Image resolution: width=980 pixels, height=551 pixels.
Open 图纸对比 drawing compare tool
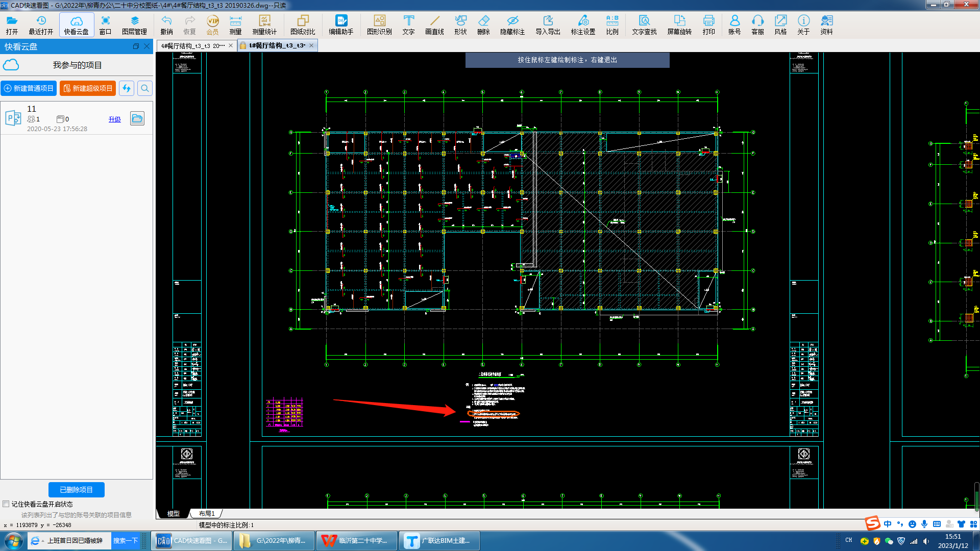(x=303, y=25)
